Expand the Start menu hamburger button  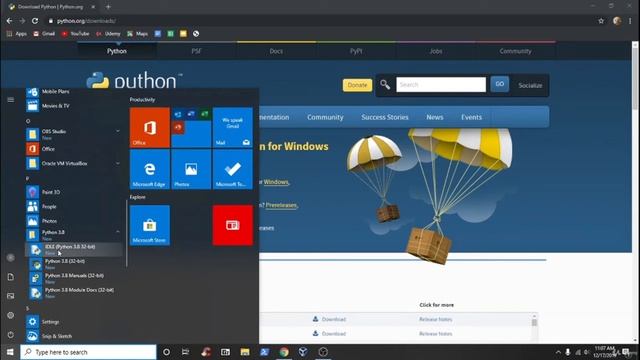coord(11,100)
